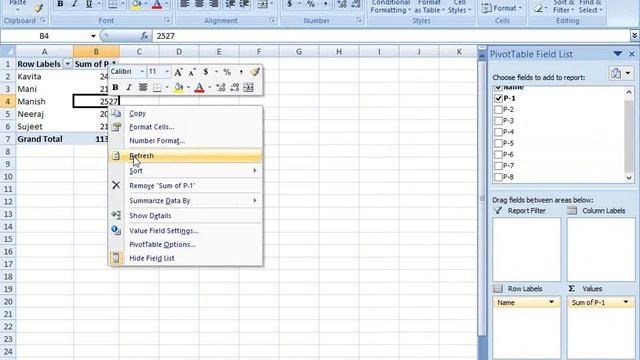This screenshot has width=640, height=360.
Task: Click Bold in the ribbon Font group
Action: [x=60, y=4]
